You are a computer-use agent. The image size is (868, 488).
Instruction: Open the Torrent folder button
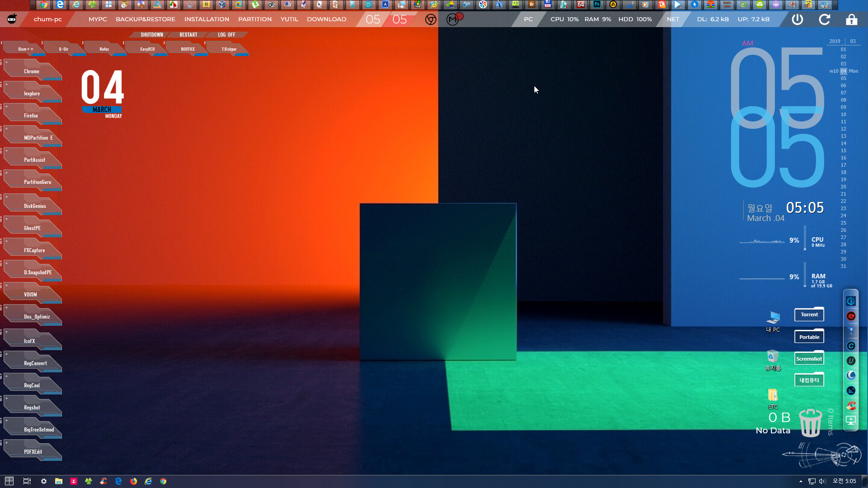(x=809, y=314)
